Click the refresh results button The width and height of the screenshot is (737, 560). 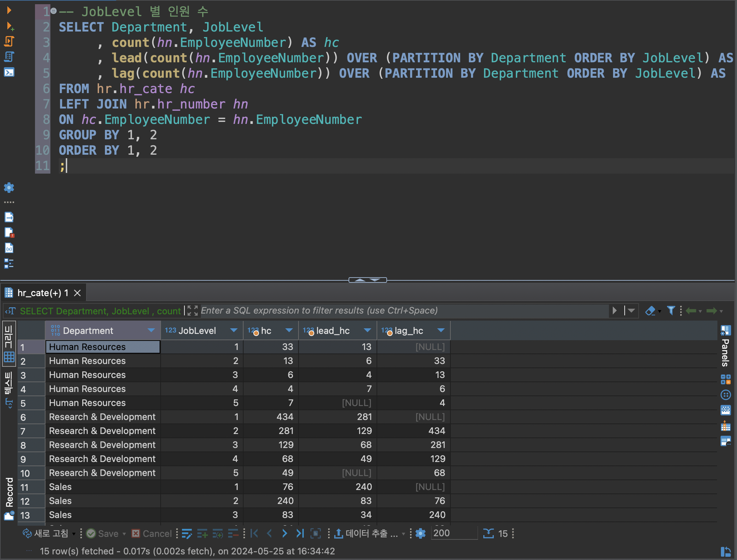[x=45, y=533]
